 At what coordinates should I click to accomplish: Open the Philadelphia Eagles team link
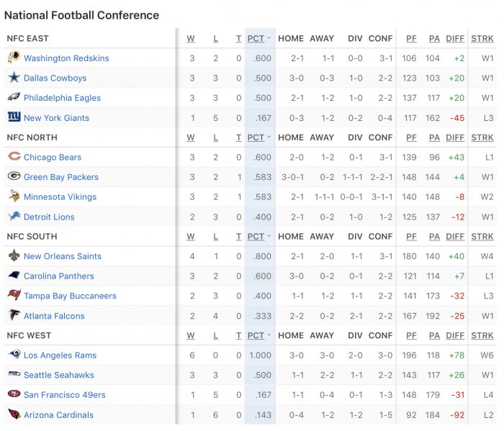click(x=62, y=98)
